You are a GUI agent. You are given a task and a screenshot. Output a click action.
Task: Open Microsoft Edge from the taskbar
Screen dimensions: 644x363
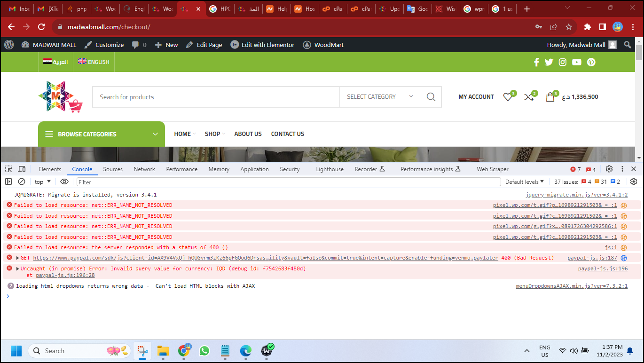246,351
